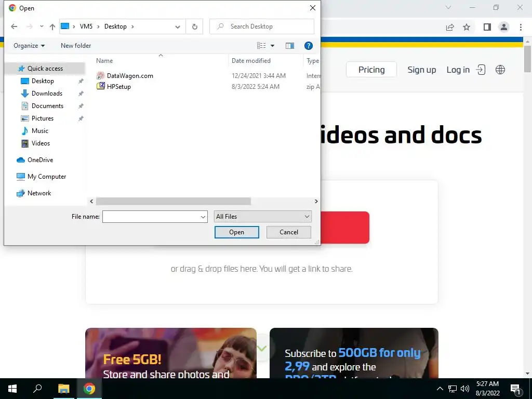Select the DataWagon.com file

click(130, 76)
